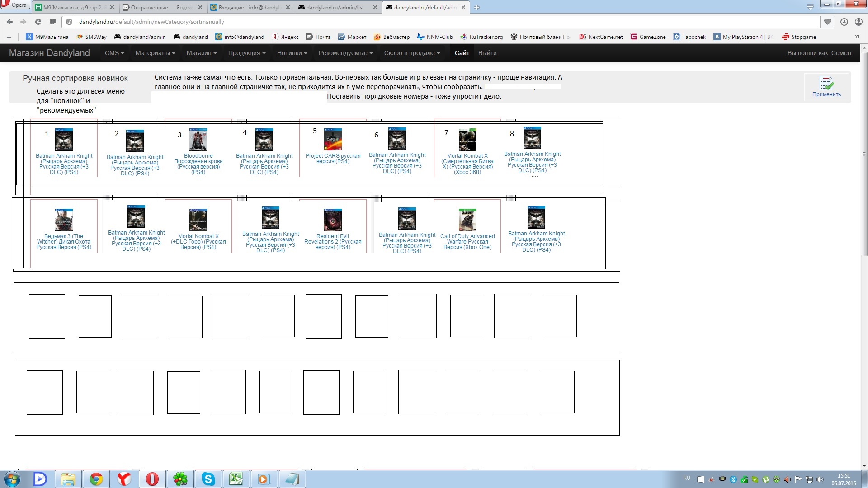Screen dimensions: 868x488
Task: Open the user profile icon in toolbar
Action: [x=859, y=22]
